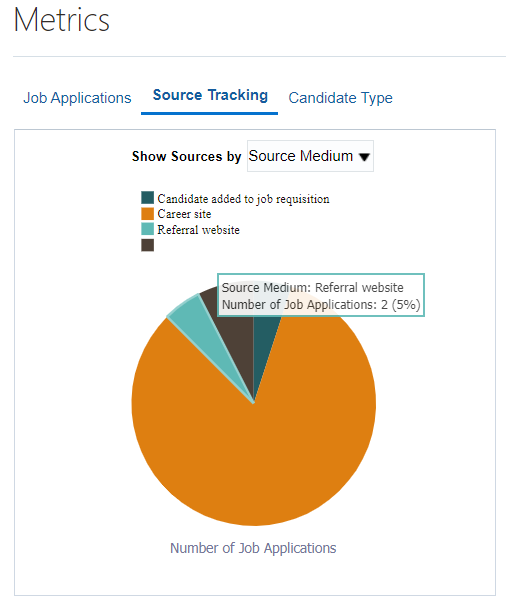Viewport: 506px width, 606px height.
Task: Open the Job Applications tab
Action: (x=77, y=98)
